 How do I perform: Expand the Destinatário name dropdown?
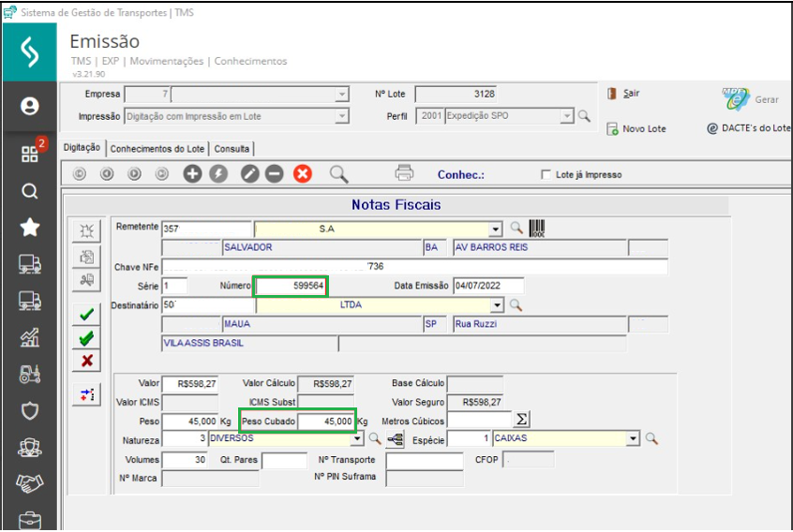(x=496, y=305)
